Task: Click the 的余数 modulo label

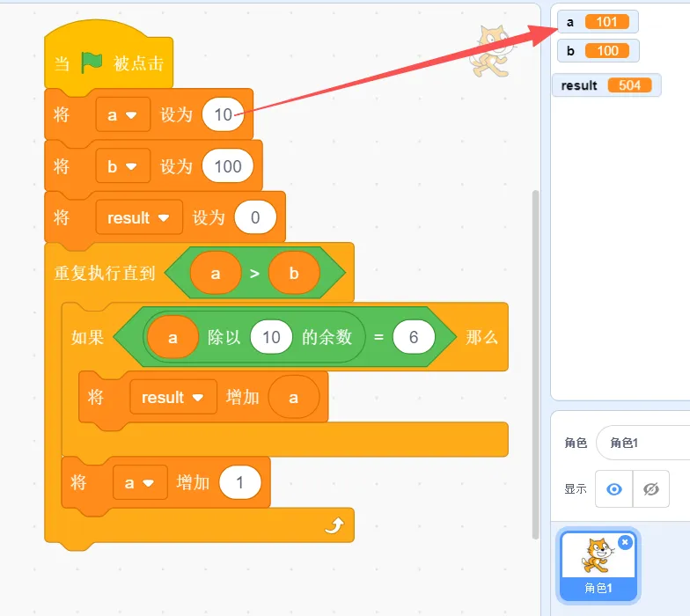Action: [x=327, y=338]
